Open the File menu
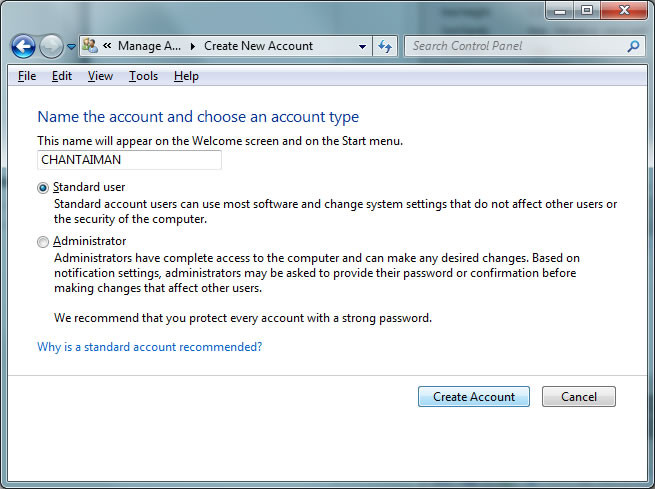This screenshot has height=489, width=655. [x=27, y=76]
